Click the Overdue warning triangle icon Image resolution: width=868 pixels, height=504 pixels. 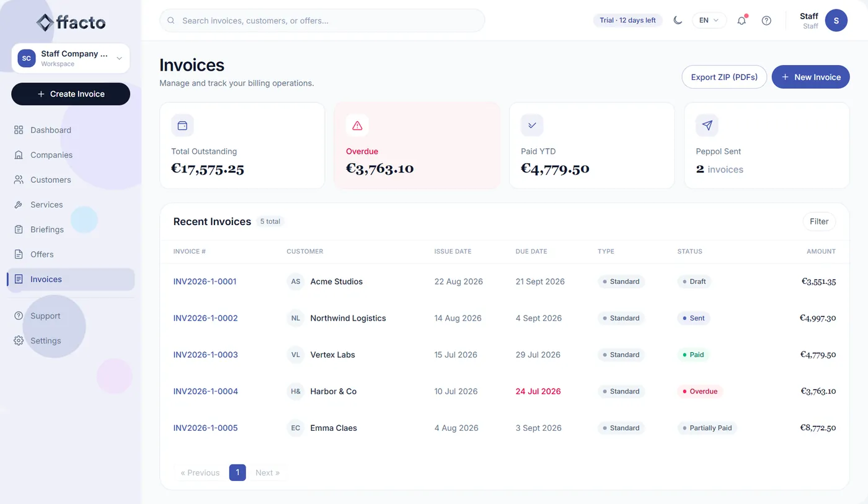[x=357, y=125]
